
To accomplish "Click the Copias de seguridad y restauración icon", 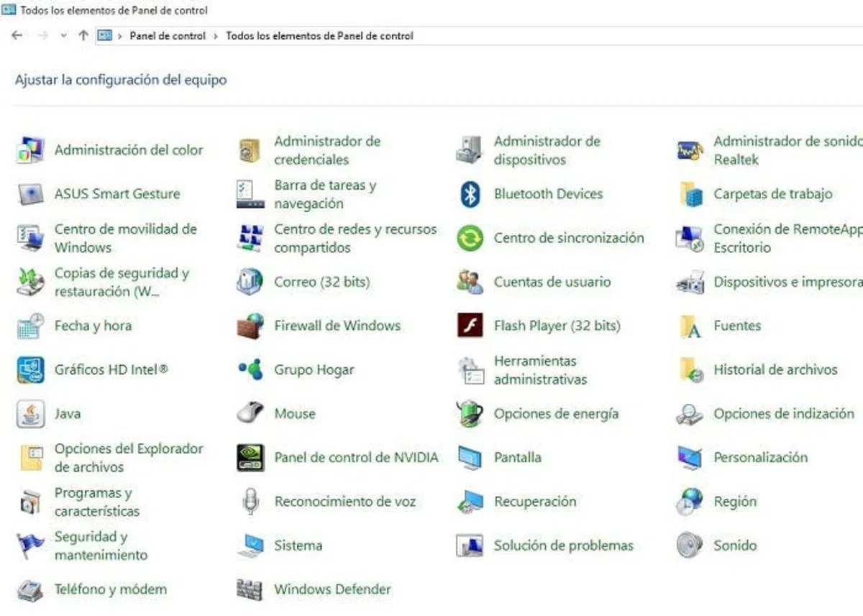I will 30,282.
